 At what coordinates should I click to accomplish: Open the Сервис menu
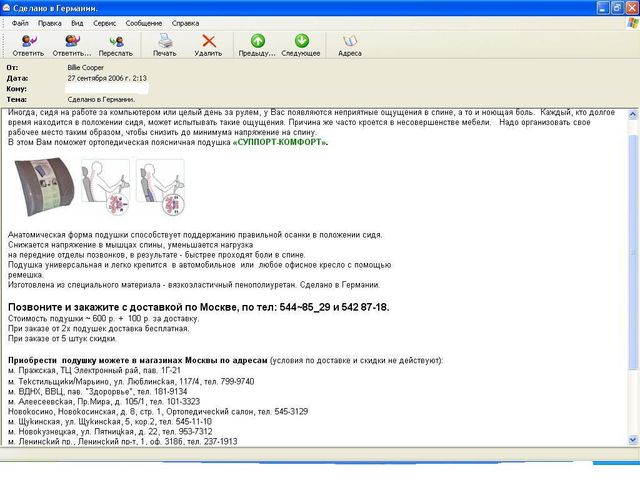point(104,22)
